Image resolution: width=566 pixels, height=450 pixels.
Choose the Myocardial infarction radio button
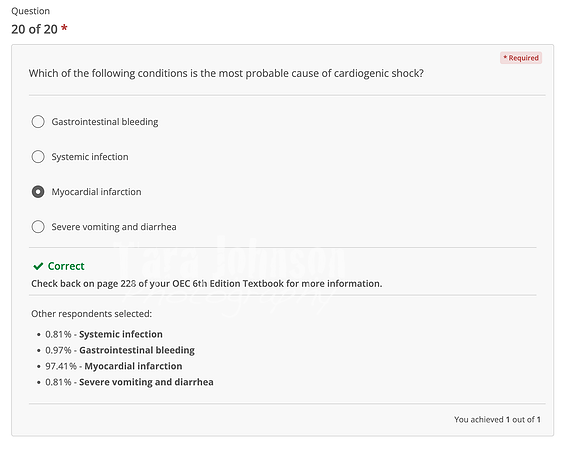[x=38, y=192]
